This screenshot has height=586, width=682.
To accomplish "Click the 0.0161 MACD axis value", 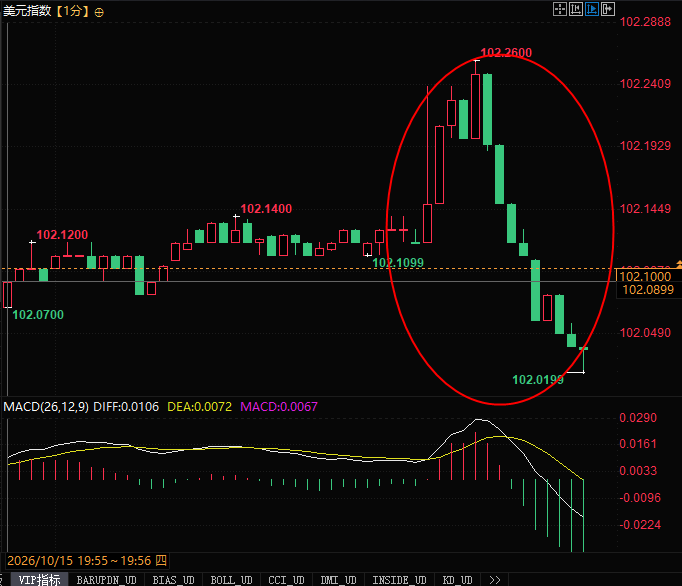I will 638,444.
